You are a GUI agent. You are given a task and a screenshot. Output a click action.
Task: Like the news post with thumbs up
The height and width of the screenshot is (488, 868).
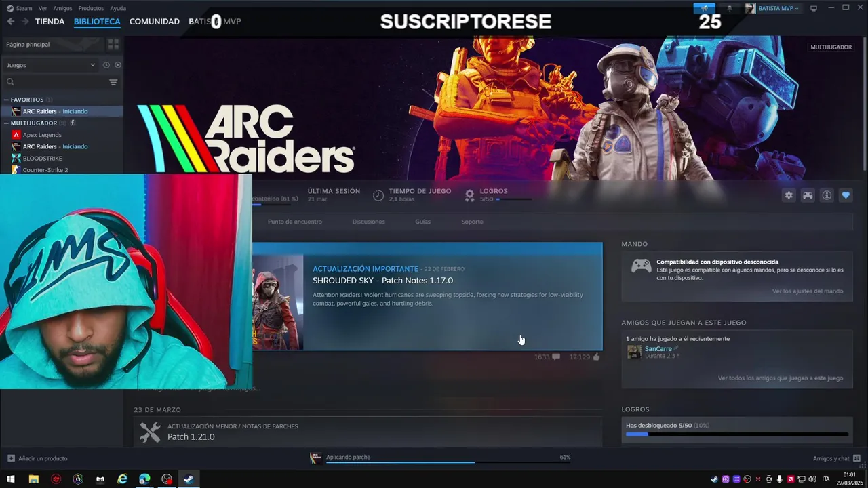tap(596, 357)
